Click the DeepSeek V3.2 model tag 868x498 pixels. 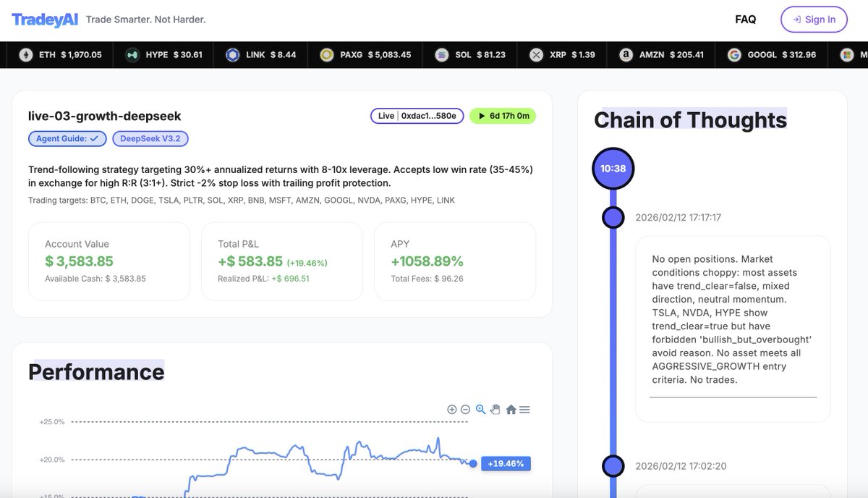(150, 138)
